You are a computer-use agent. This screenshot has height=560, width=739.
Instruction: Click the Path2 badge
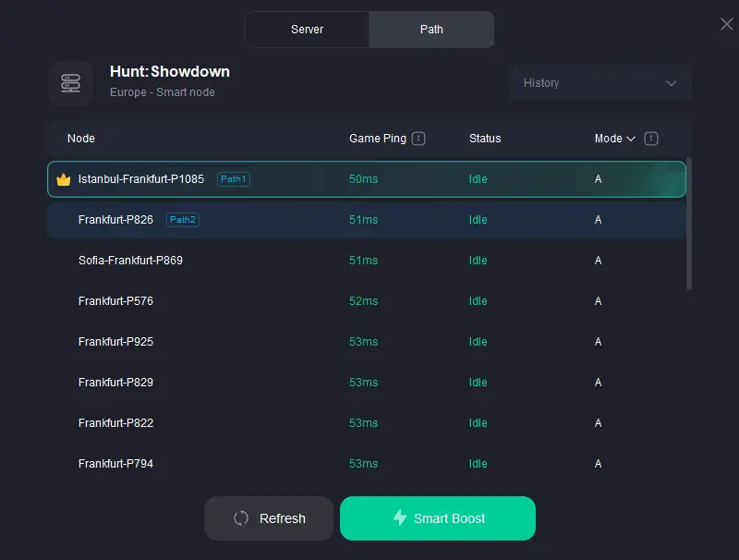click(182, 220)
